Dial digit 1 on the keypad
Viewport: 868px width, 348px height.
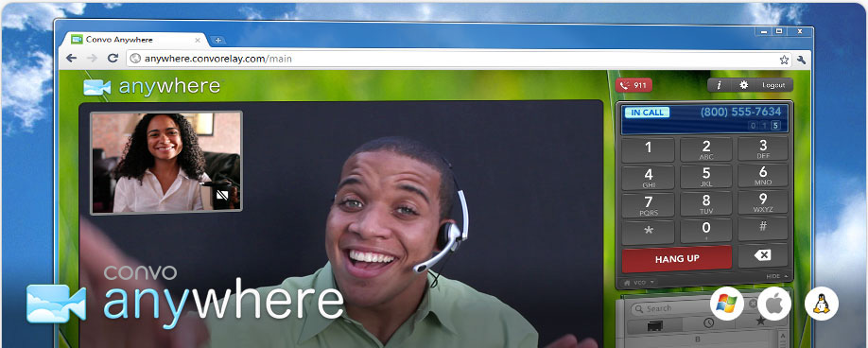(x=649, y=149)
